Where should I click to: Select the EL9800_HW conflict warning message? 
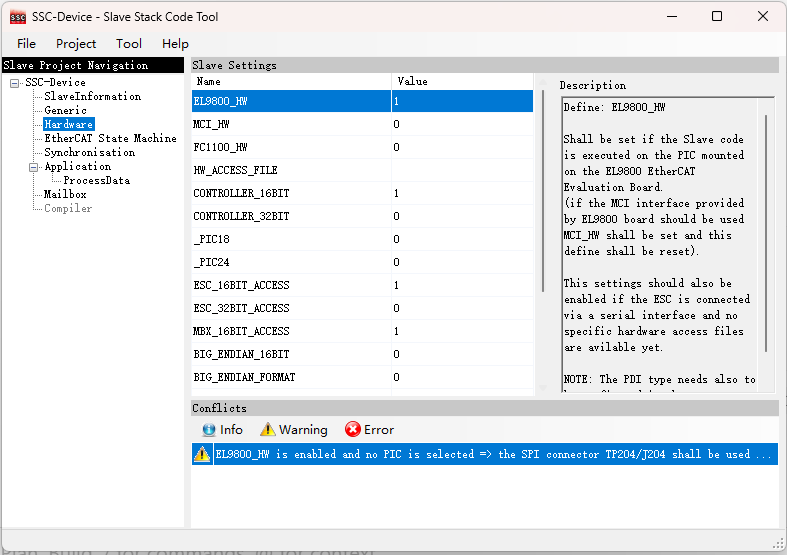pos(496,454)
